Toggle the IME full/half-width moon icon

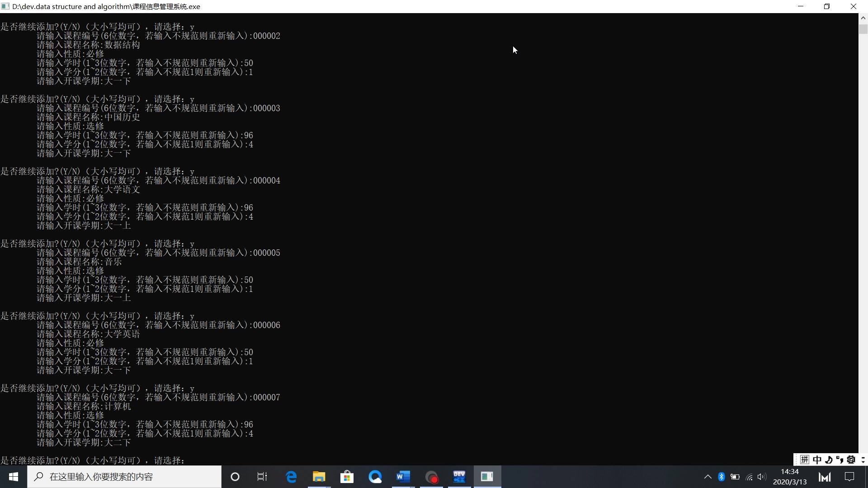829,460
